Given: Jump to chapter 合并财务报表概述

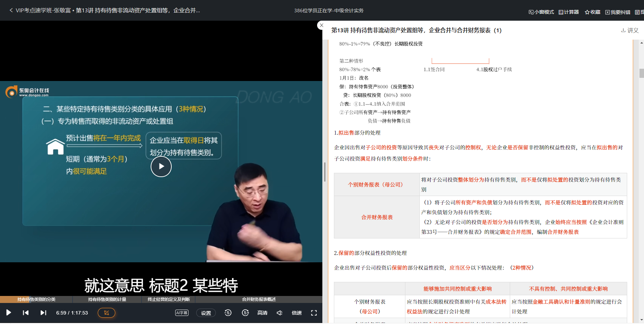Looking at the screenshot, I should coord(259,299).
